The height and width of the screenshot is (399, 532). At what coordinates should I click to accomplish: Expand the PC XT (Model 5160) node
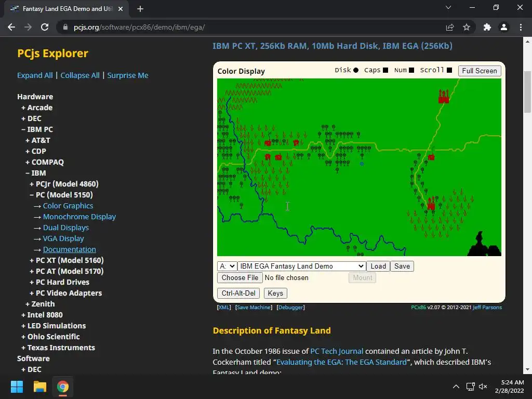pyautogui.click(x=66, y=260)
